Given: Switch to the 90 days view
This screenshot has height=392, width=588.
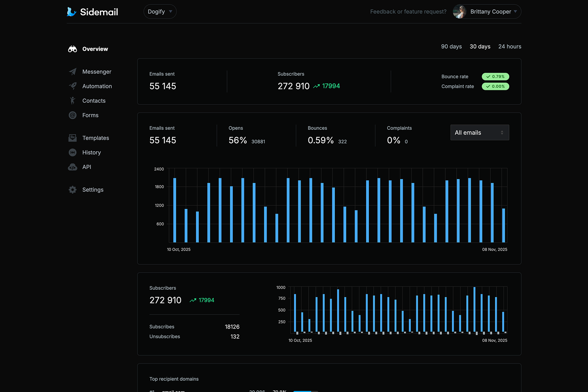Looking at the screenshot, I should [x=451, y=46].
